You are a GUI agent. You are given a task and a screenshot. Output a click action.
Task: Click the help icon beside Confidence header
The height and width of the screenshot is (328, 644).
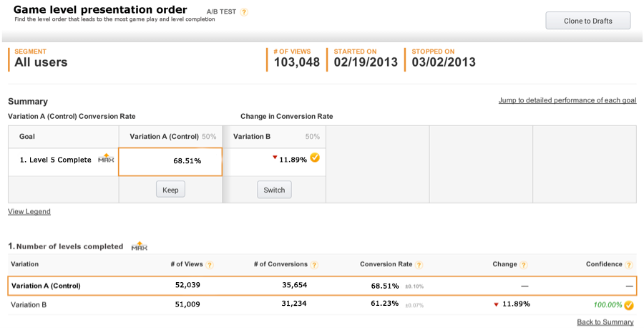pos(629,265)
